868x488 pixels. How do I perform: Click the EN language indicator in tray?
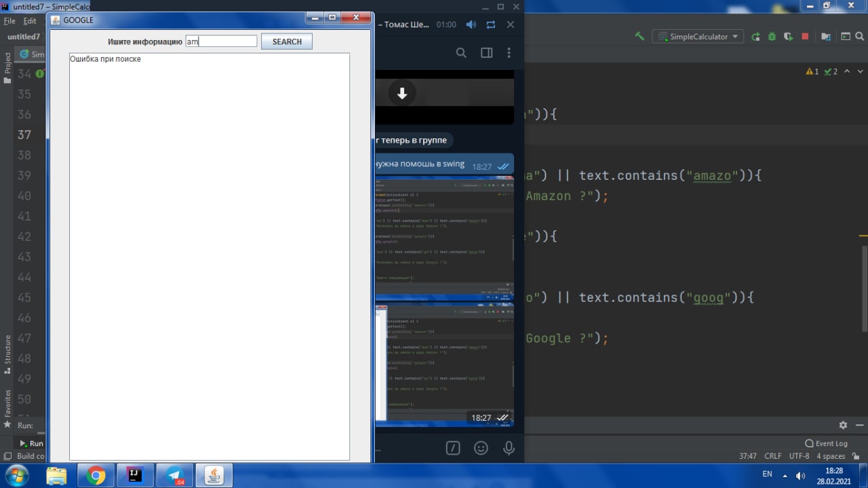pos(768,474)
